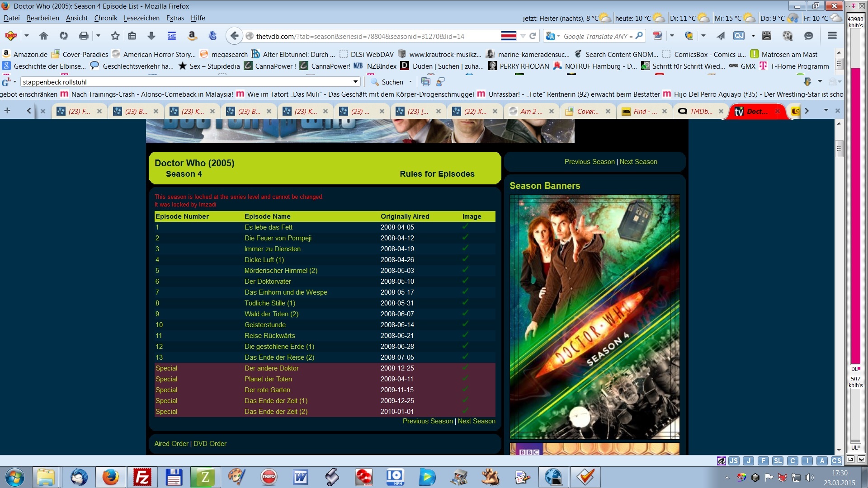This screenshot has height=488, width=868.
Task: Click the Google toolbar search field
Action: pyautogui.click(x=187, y=82)
